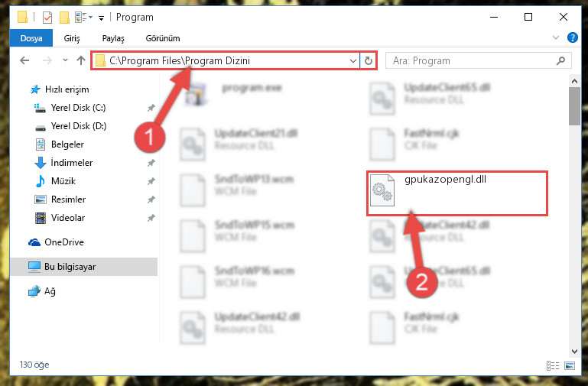Unpin İndirmeler from quick access
Viewport: 588px width, 386px height.
151,163
